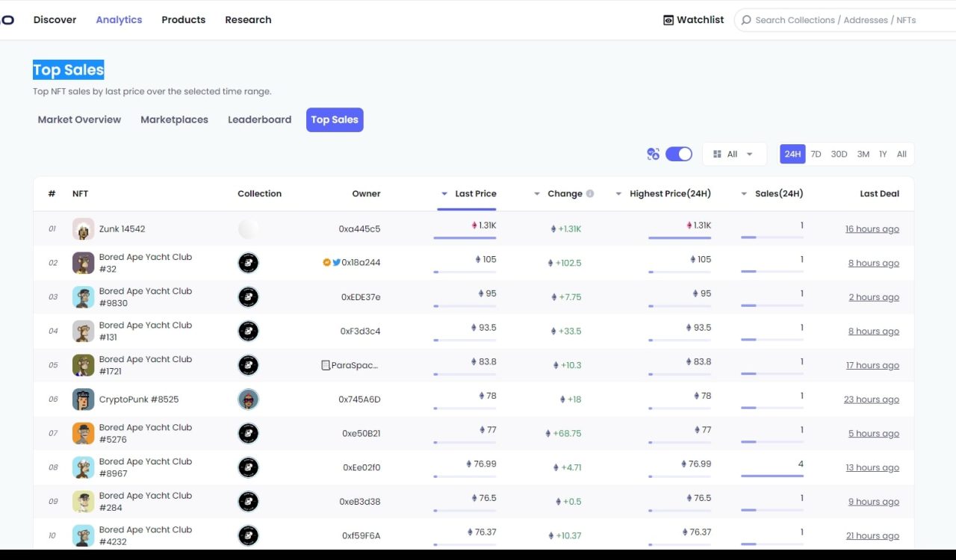956x560 pixels.
Task: Click the ParaSpace owner contract icon
Action: [x=326, y=365]
